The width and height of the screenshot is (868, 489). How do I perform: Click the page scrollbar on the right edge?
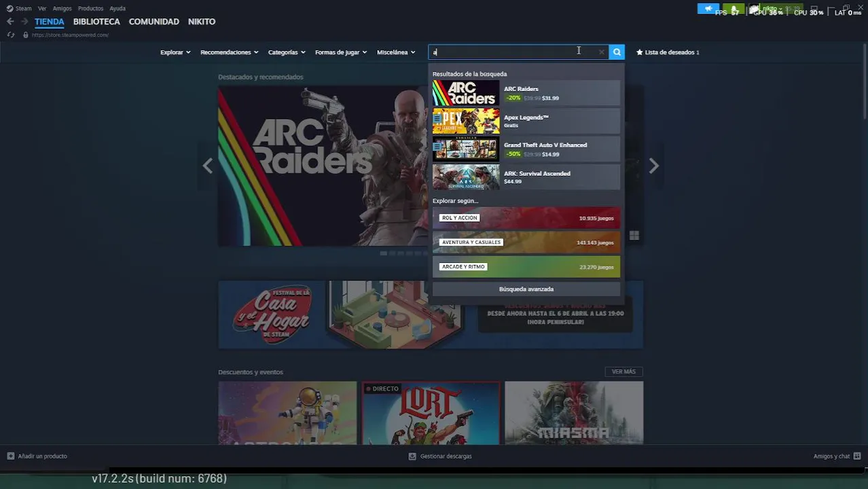pos(864,81)
